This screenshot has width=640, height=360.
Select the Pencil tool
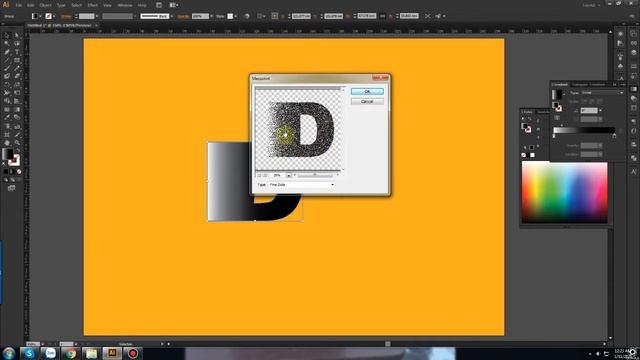(x=17, y=68)
